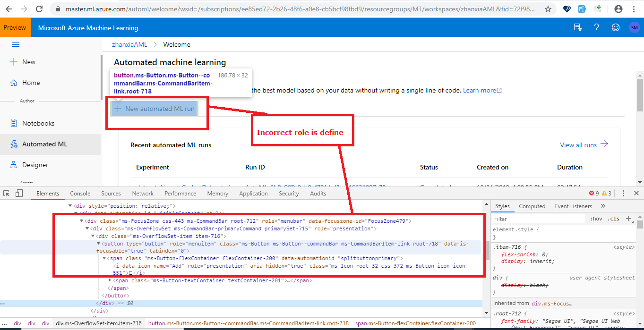Open the notifications list icon
This screenshot has height=330, width=644.
tap(577, 27)
